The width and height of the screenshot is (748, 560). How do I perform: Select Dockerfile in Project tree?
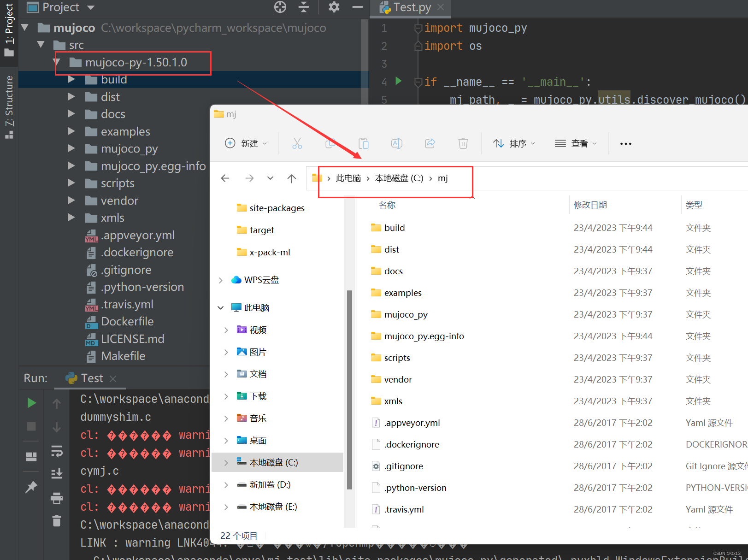(x=127, y=321)
